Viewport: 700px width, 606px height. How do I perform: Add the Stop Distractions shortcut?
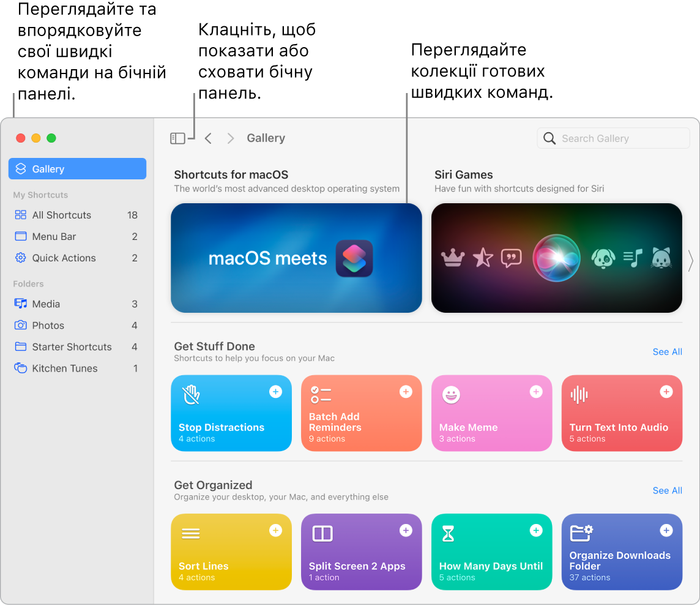pyautogui.click(x=275, y=391)
